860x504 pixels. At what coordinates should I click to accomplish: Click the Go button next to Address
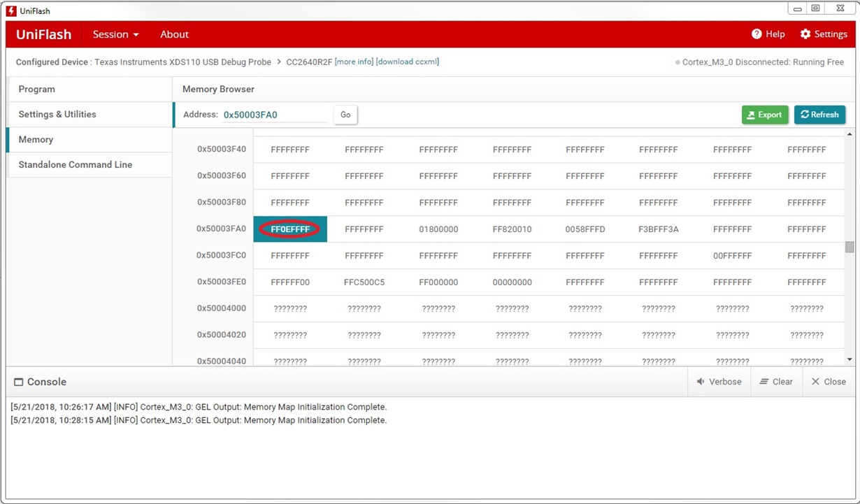click(x=345, y=114)
